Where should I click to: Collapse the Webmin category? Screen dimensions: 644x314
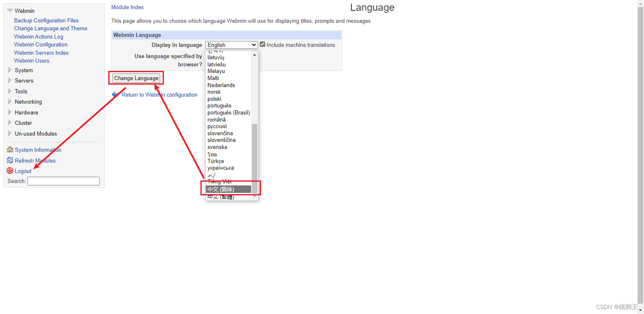tap(10, 10)
